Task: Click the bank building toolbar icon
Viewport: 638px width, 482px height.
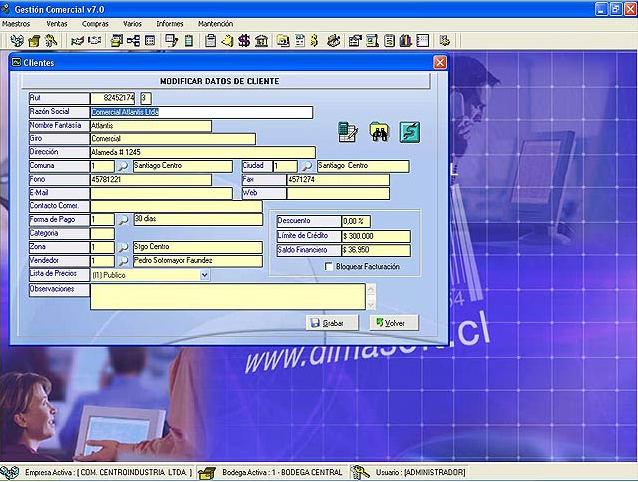Action: tap(260, 41)
